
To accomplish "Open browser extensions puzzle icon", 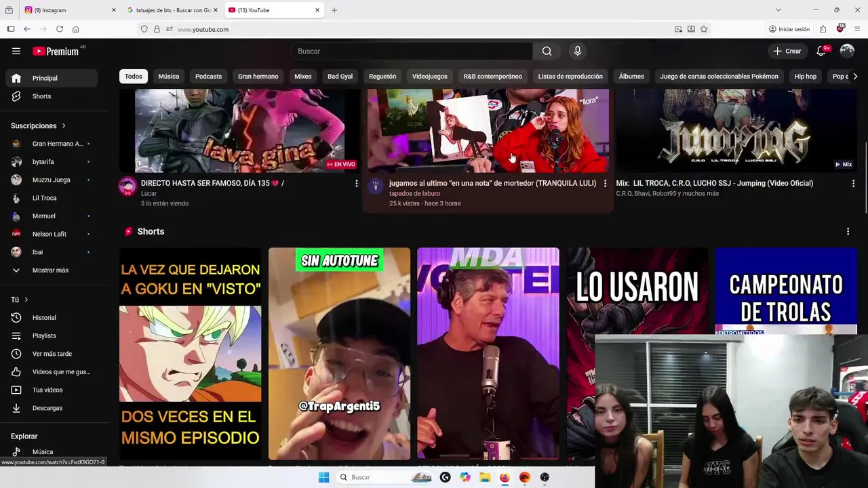I will pyautogui.click(x=823, y=29).
